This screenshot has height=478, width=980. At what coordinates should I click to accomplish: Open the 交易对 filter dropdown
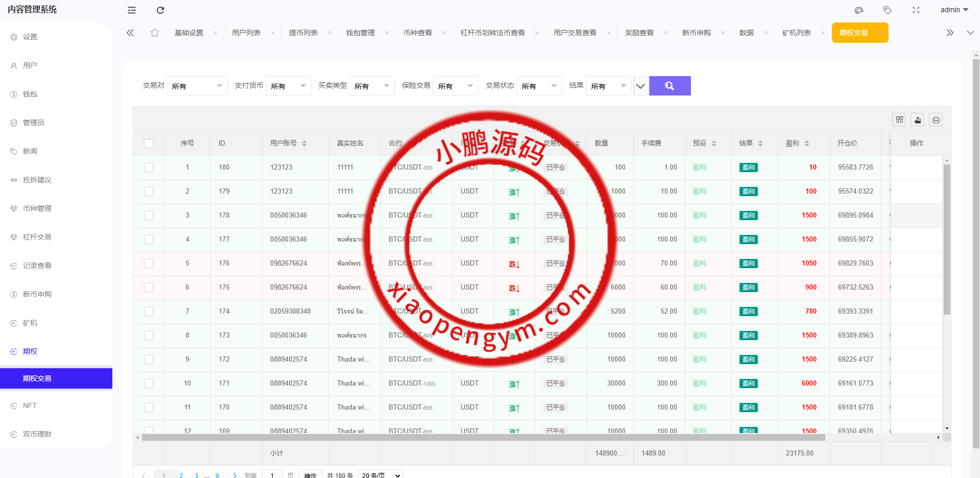197,86
